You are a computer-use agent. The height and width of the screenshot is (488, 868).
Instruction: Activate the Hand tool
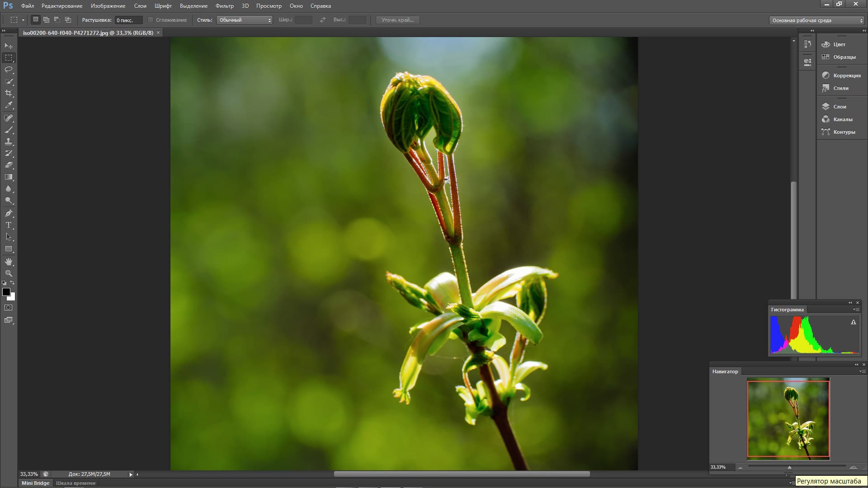[x=9, y=262]
